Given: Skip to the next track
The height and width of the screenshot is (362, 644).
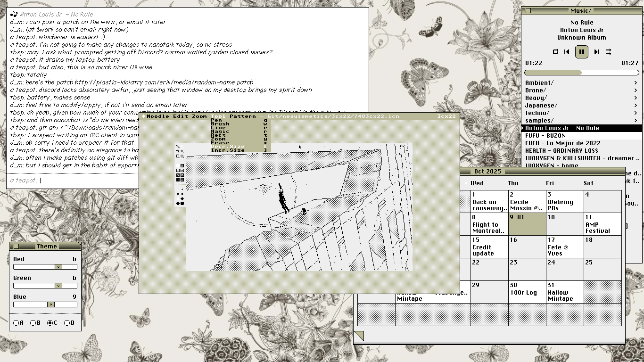Looking at the screenshot, I should [x=597, y=52].
